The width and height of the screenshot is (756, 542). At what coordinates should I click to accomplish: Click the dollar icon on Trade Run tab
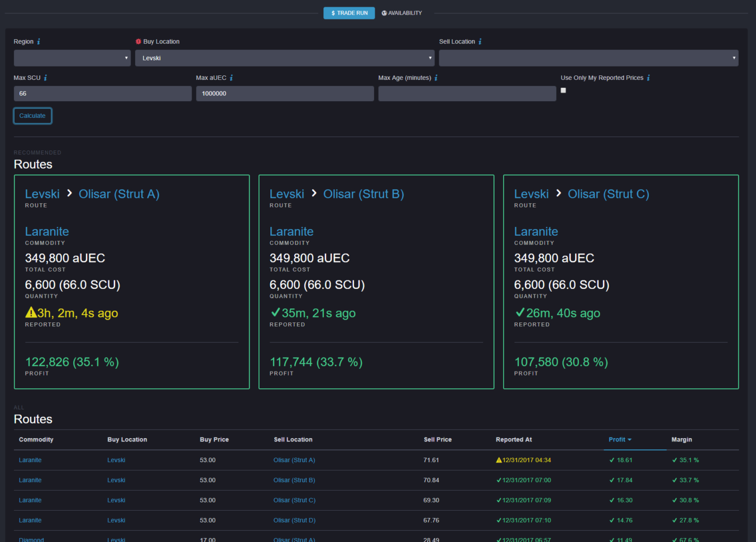[x=333, y=13]
